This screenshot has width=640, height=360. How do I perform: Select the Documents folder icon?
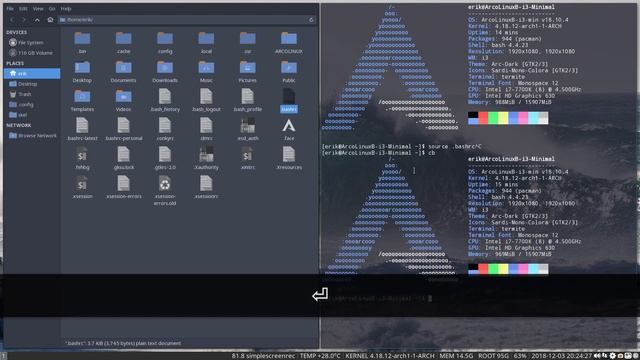pyautogui.click(x=123, y=68)
